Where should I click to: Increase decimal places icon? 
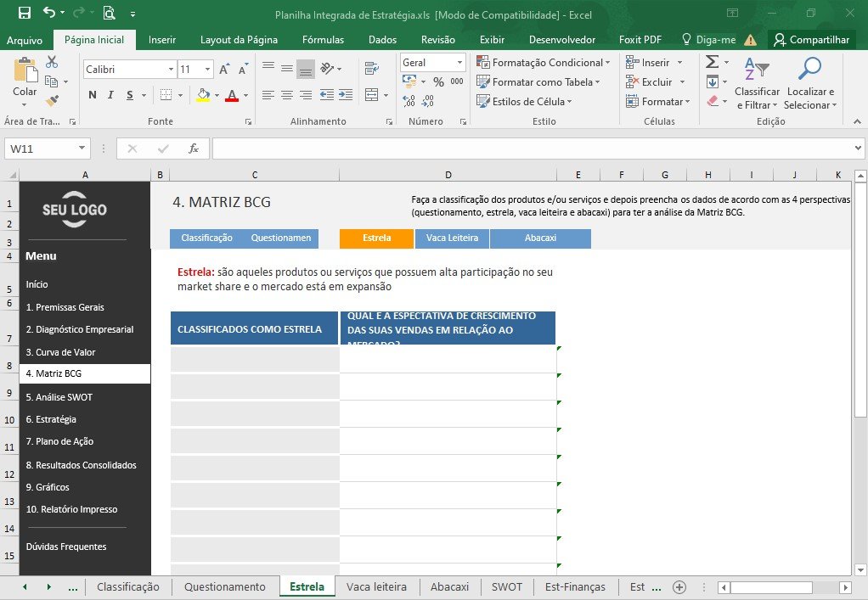coord(409,101)
